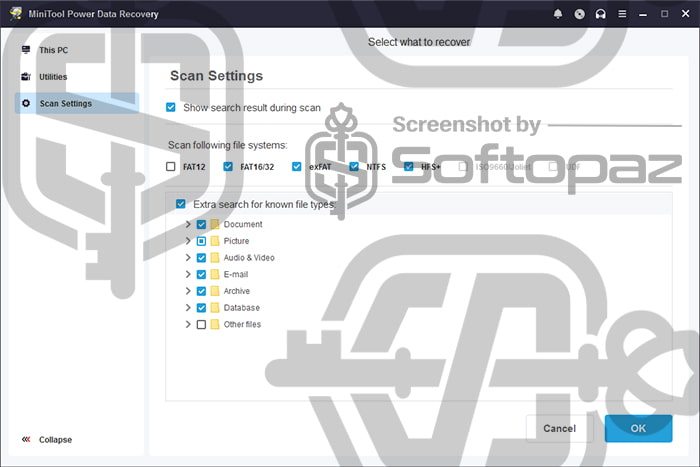Uncheck the exFAT checkbox
The height and width of the screenshot is (467, 700).
coord(296,167)
